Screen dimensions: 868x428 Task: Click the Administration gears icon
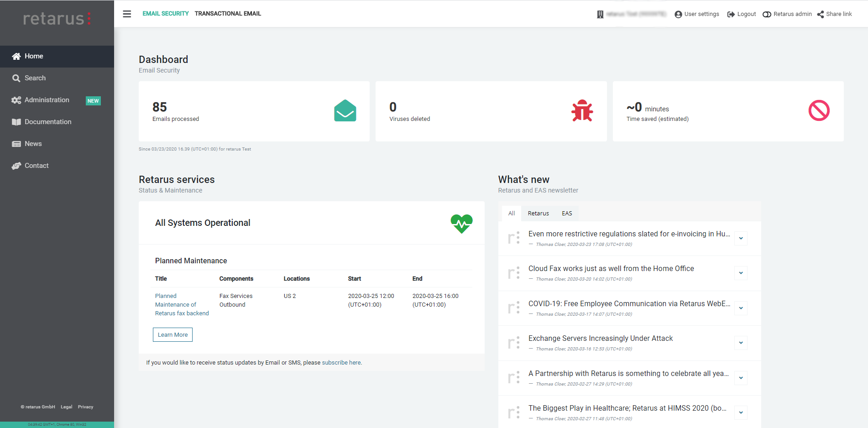click(16, 100)
